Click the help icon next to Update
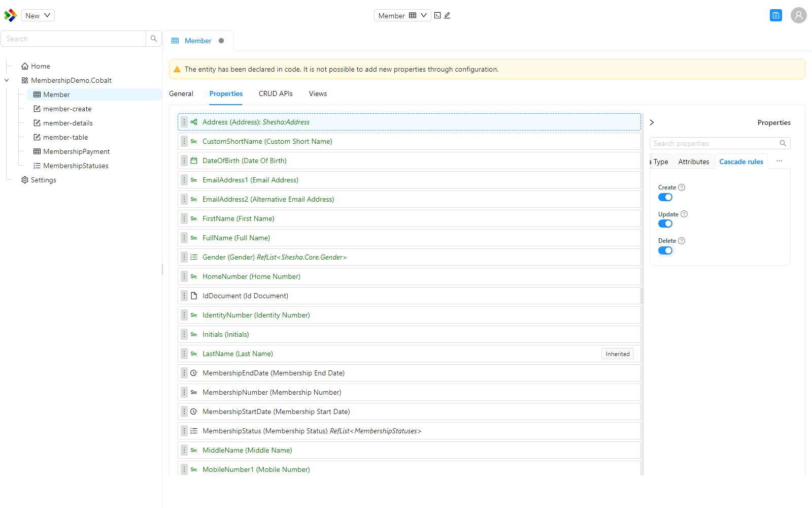The height and width of the screenshot is (508, 812). [x=684, y=214]
